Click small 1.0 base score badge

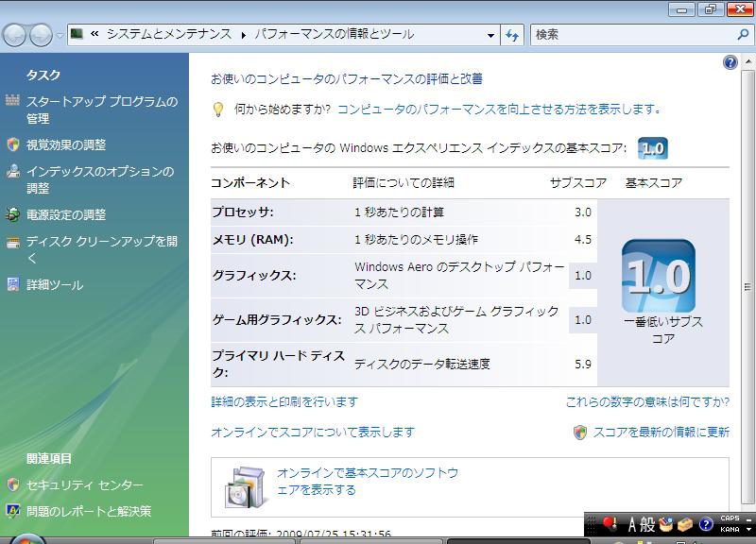coord(653,148)
